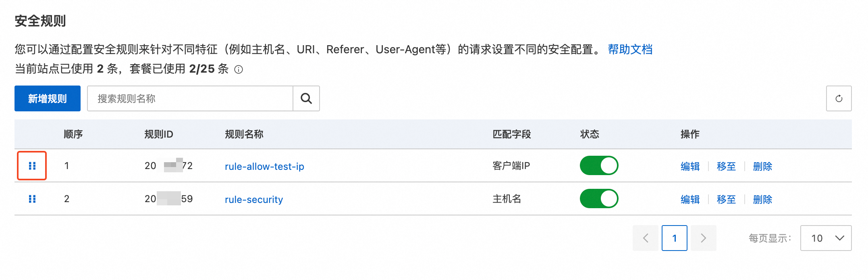This screenshot has width=868, height=280.
Task: Disable the rule-security status switch
Action: pyautogui.click(x=599, y=199)
